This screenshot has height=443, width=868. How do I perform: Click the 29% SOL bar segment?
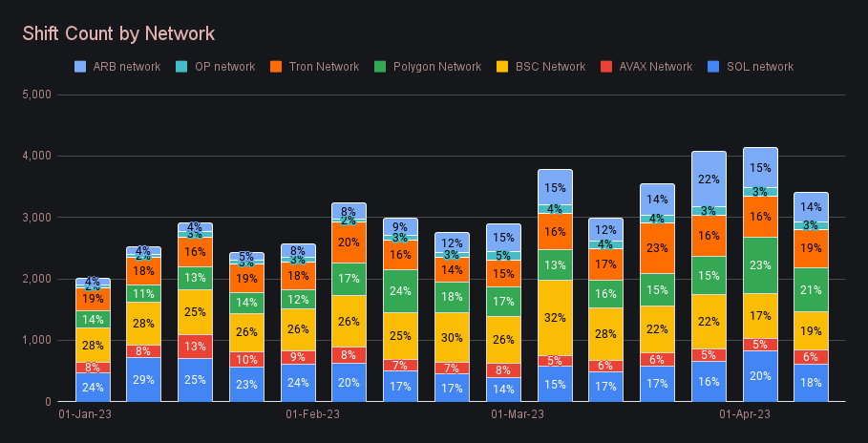click(x=144, y=379)
